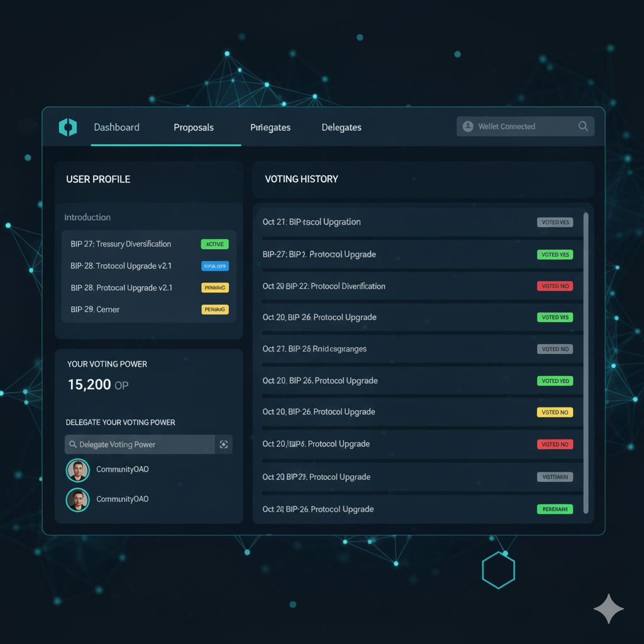Screen dimensions: 644x644
Task: Click the VOTED YES badge on the top history row
Action: pos(555,222)
